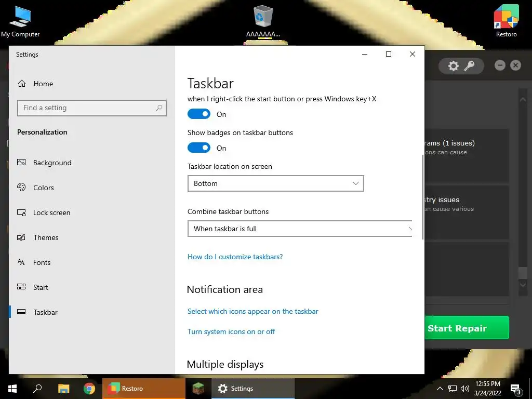Click the Lock screen icon
532x399 pixels.
click(21, 212)
